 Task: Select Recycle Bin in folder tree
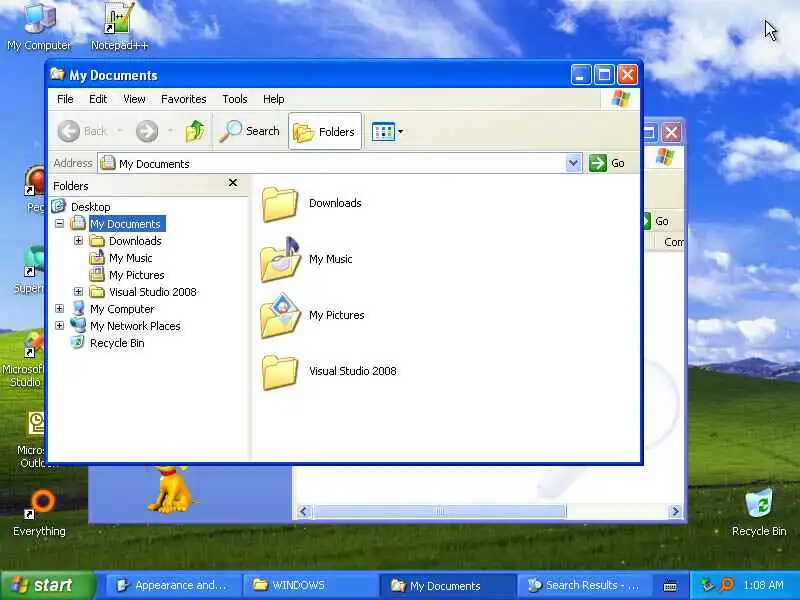pyautogui.click(x=117, y=343)
